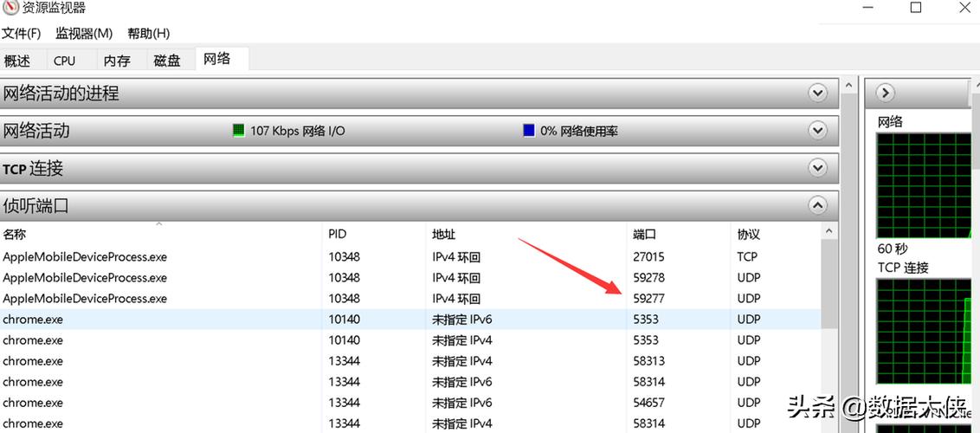Image resolution: width=980 pixels, height=433 pixels.
Task: Click port cell 59277
Action: [x=648, y=299]
